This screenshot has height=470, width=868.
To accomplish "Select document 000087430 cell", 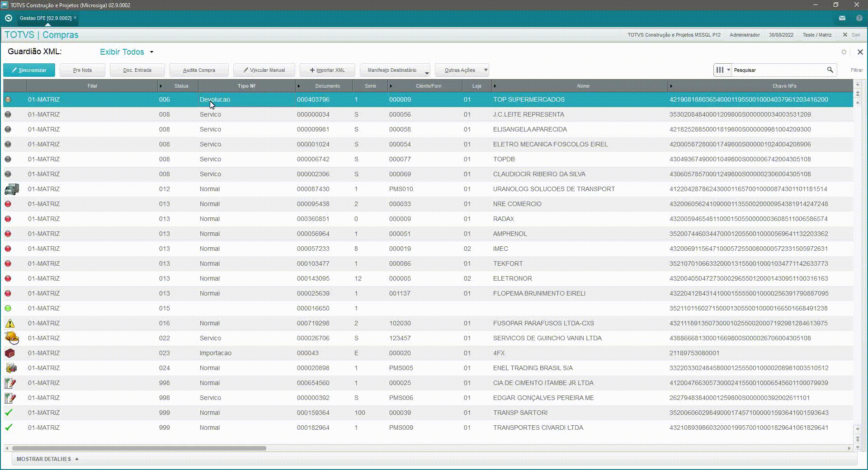I will pyautogui.click(x=313, y=189).
